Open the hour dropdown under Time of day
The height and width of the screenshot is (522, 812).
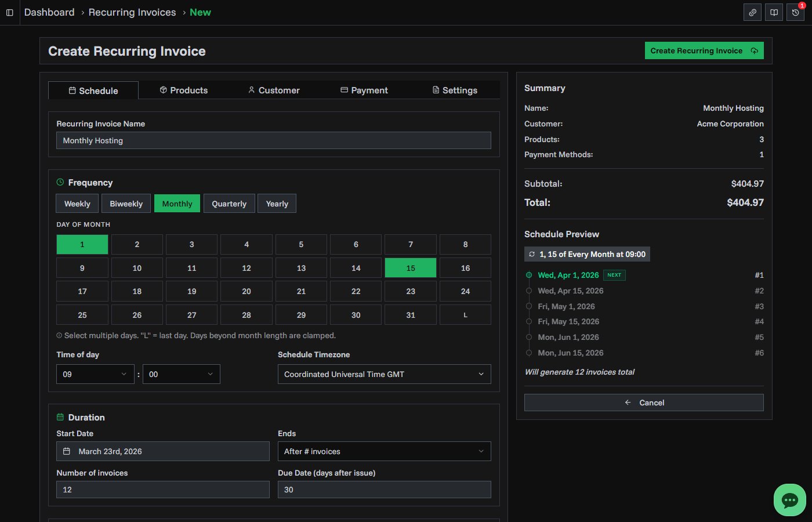coord(95,374)
